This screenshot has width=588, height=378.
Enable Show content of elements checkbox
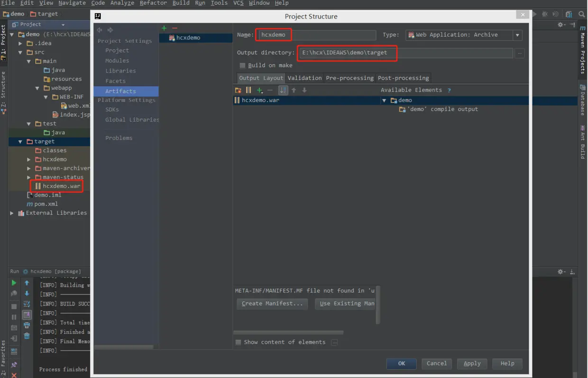pyautogui.click(x=239, y=342)
